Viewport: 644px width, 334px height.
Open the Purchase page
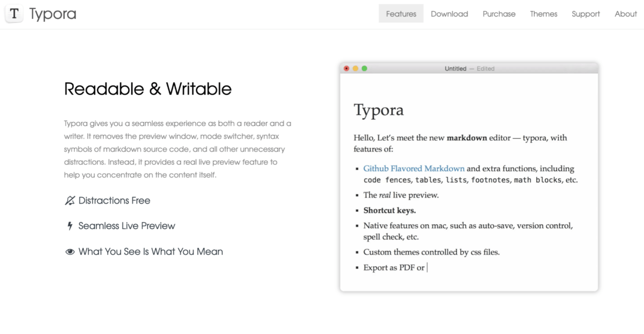coord(499,14)
